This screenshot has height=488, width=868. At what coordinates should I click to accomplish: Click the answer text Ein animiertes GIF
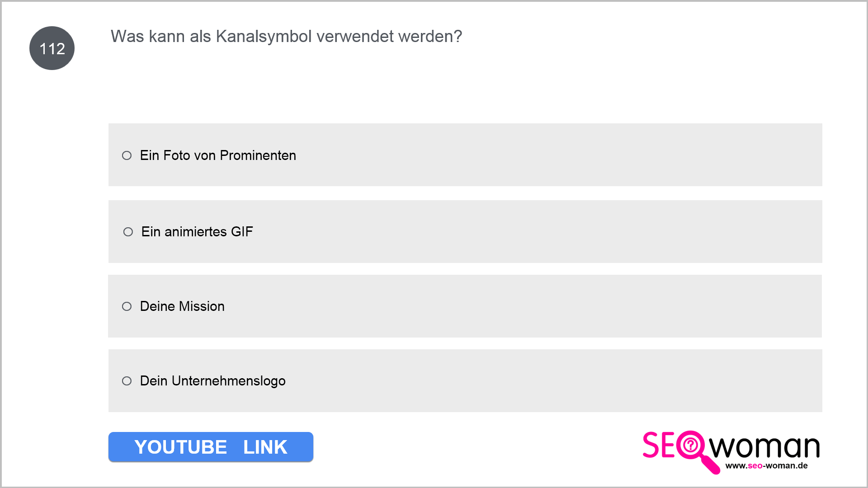(x=197, y=232)
